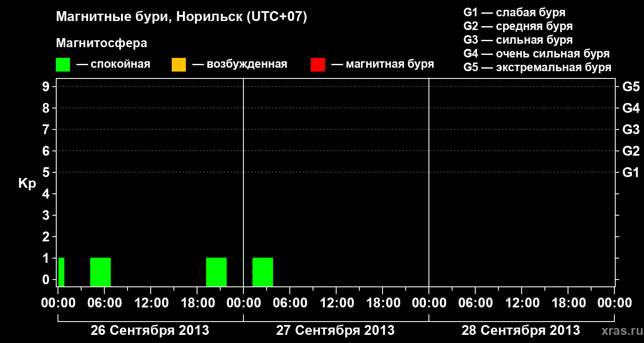Click the '12:00' time label under 27 September
The width and height of the screenshot is (644, 343).
(x=336, y=303)
